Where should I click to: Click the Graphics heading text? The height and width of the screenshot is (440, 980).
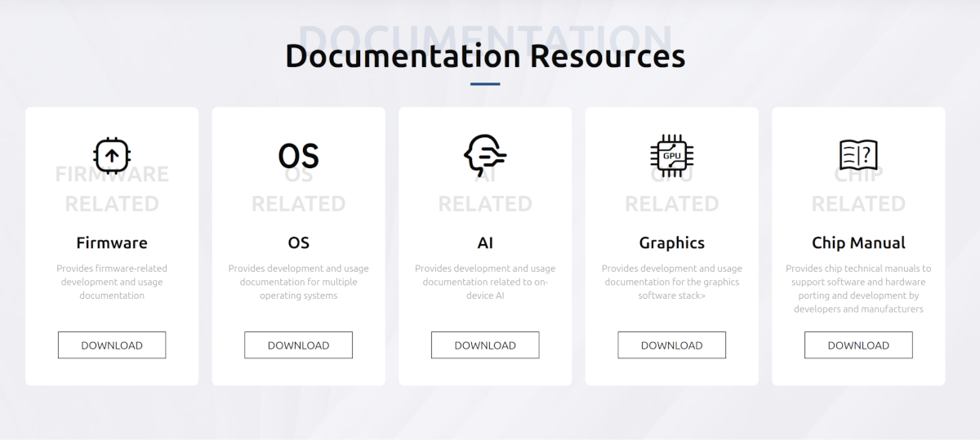tap(671, 243)
